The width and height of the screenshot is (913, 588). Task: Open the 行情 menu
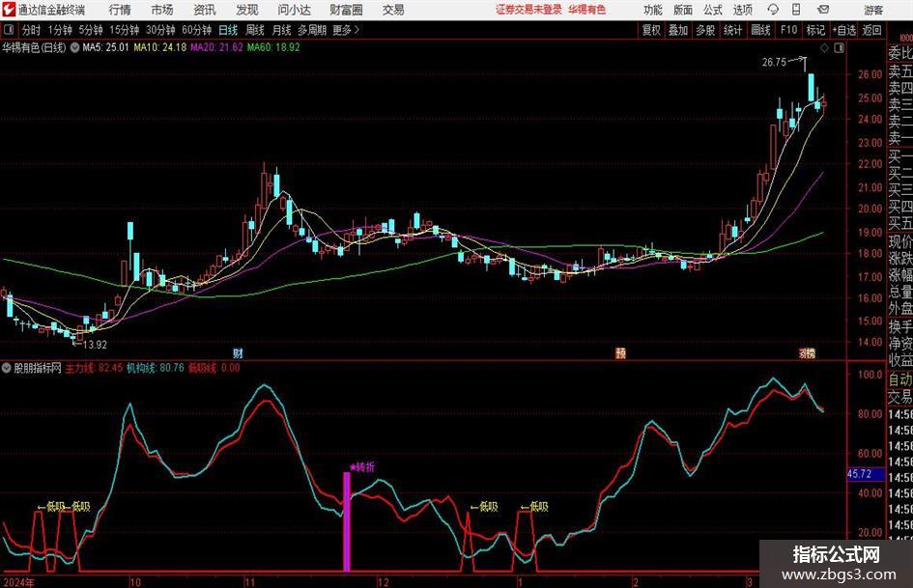click(x=120, y=10)
